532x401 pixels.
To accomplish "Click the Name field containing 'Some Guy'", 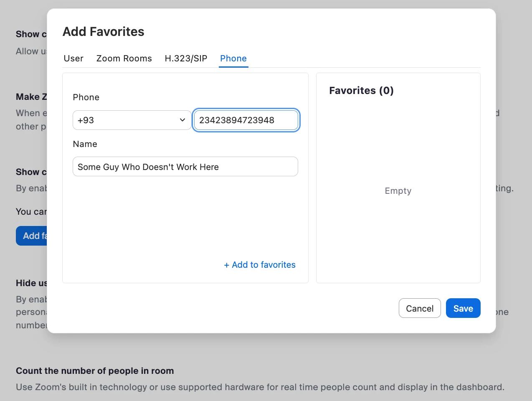I will 185,167.
